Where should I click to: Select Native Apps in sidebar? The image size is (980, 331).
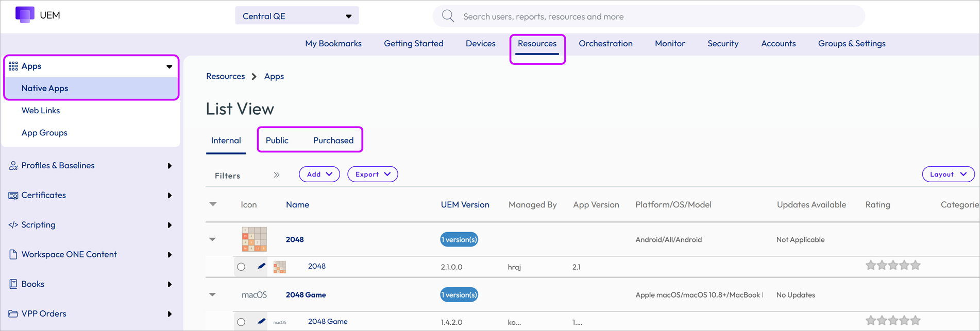(x=91, y=88)
